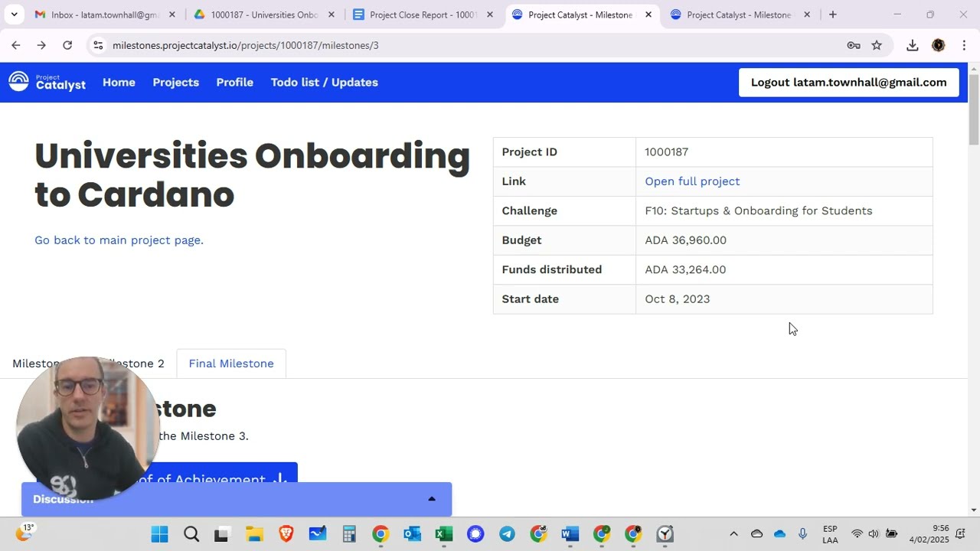The width and height of the screenshot is (980, 551).
Task: Close the Gmail Inbox tab
Action: click(x=171, y=15)
